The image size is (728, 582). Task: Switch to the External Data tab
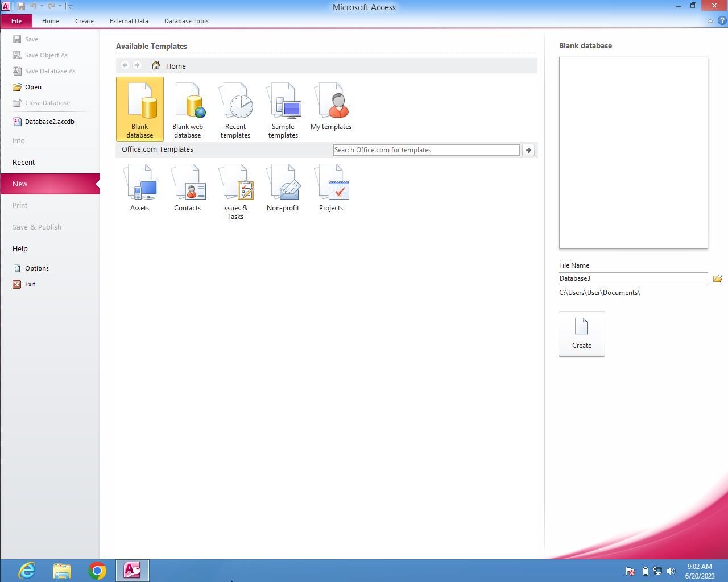[129, 21]
